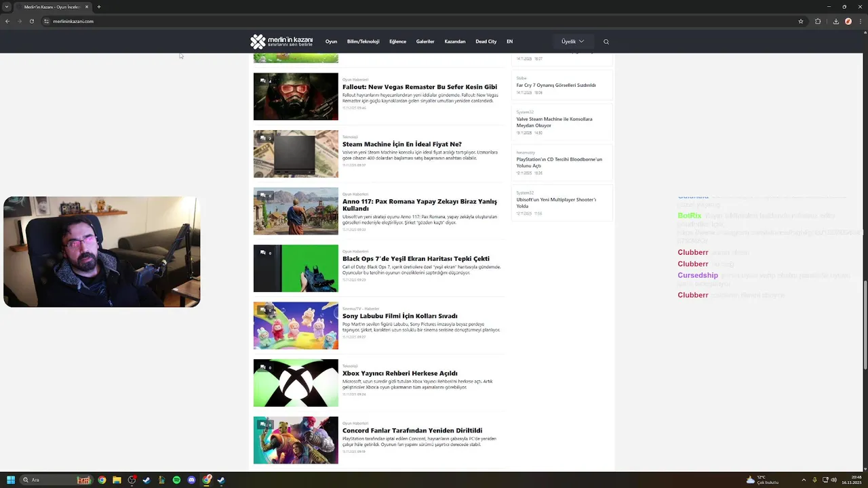Open Chrome from the taskbar
Screen dimensions: 868x488
102,480
